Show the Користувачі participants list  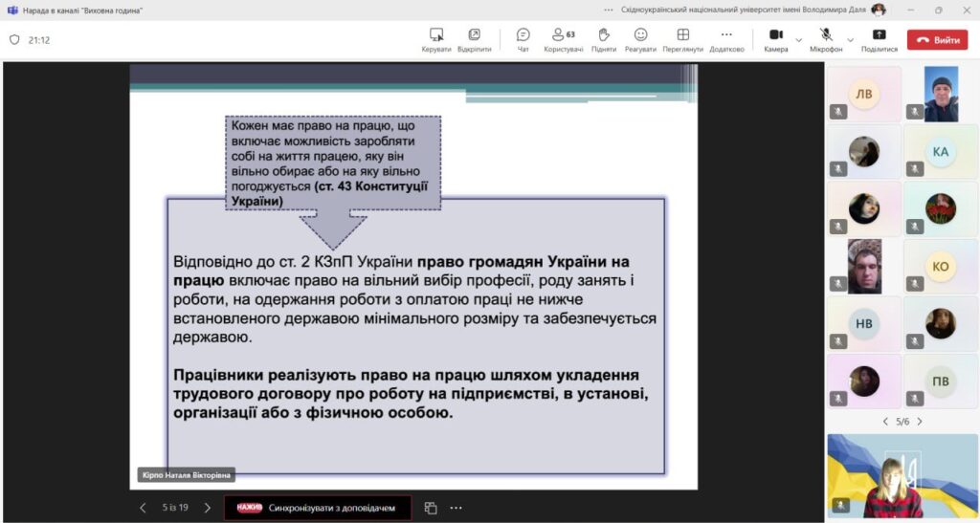563,39
